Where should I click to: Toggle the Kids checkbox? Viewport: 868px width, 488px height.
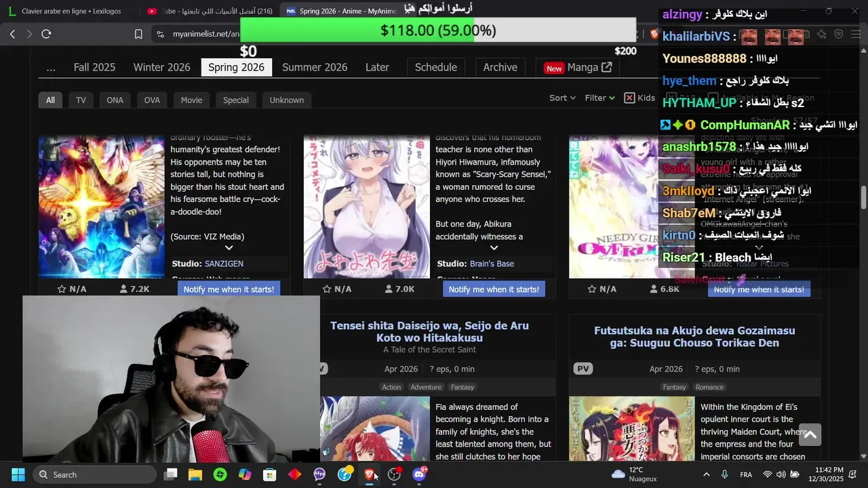(629, 98)
